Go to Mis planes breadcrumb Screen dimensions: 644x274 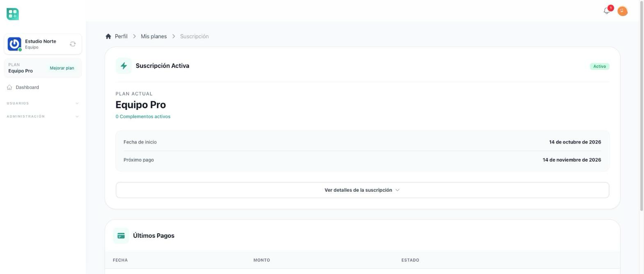154,36
